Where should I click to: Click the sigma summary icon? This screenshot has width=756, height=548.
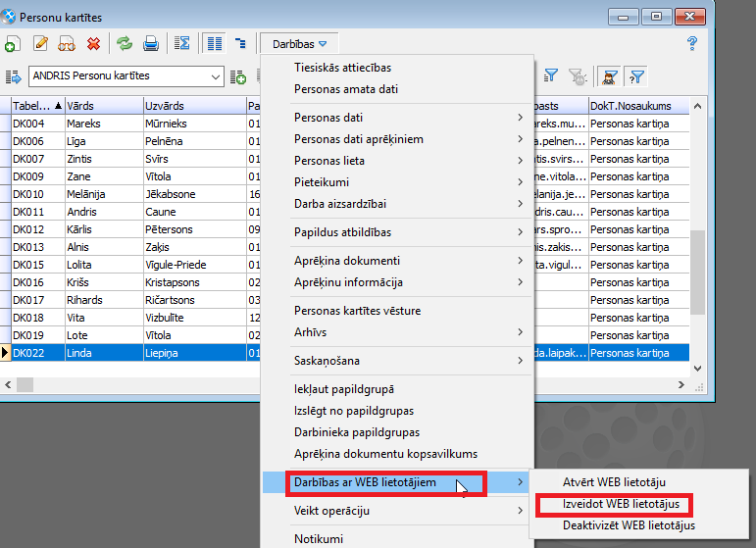[x=181, y=43]
